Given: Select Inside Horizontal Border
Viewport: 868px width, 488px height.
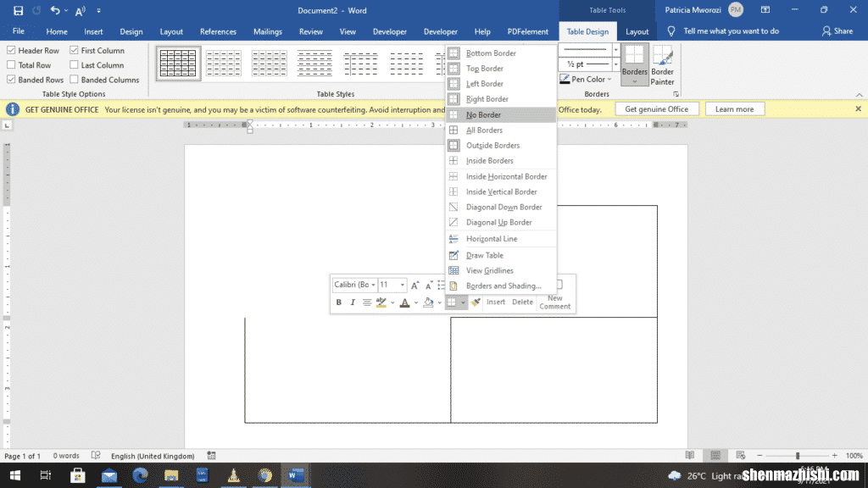Looking at the screenshot, I should pos(501,176).
